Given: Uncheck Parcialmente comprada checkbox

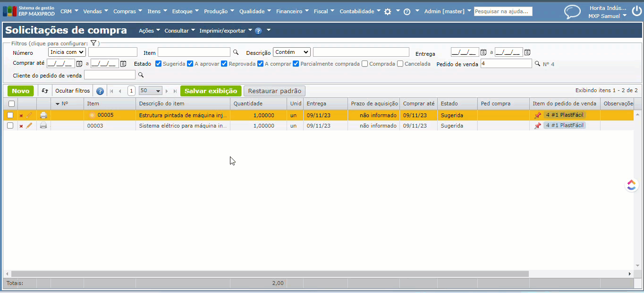Looking at the screenshot, I should (x=296, y=63).
